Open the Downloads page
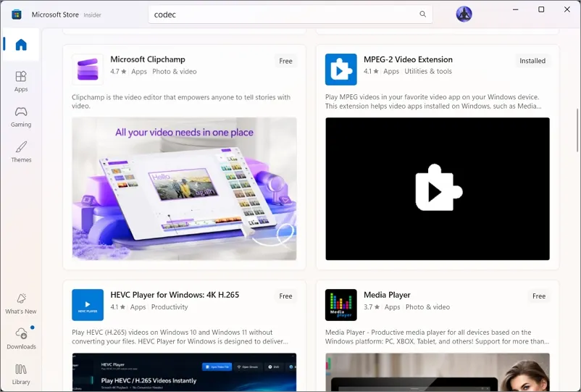 [21, 338]
